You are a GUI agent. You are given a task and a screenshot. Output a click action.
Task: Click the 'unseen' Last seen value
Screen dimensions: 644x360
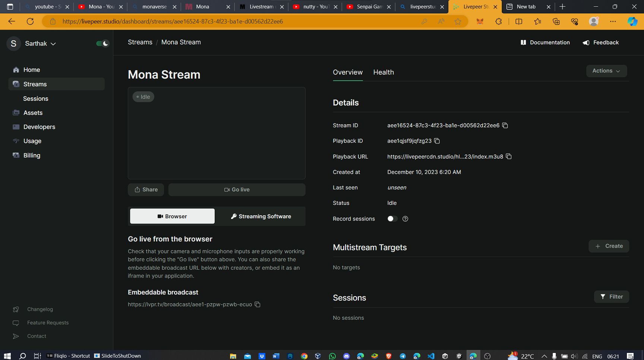397,188
